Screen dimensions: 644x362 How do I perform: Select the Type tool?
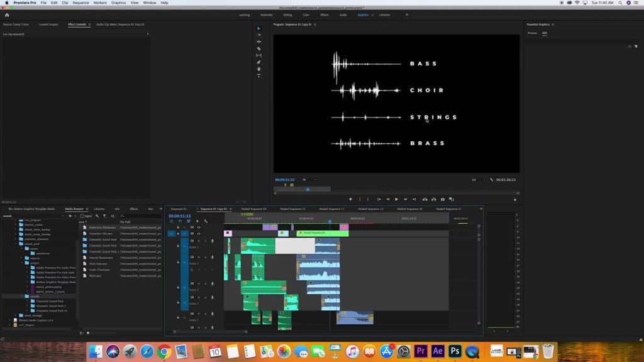pos(258,75)
